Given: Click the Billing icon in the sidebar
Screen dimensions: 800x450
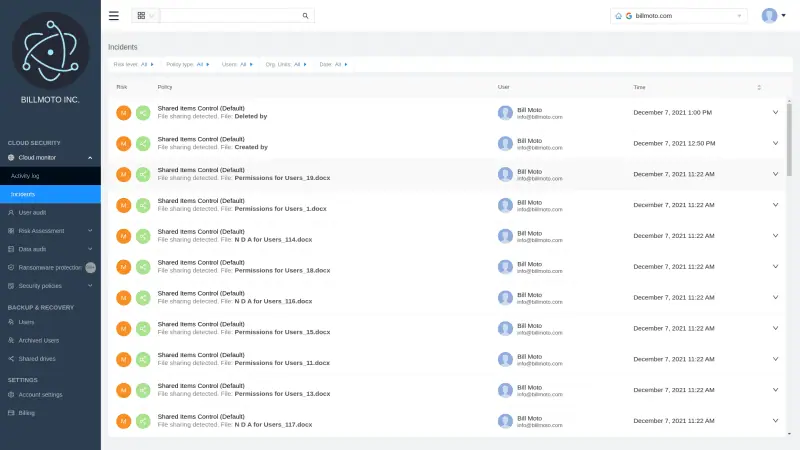Looking at the screenshot, I should (11, 413).
